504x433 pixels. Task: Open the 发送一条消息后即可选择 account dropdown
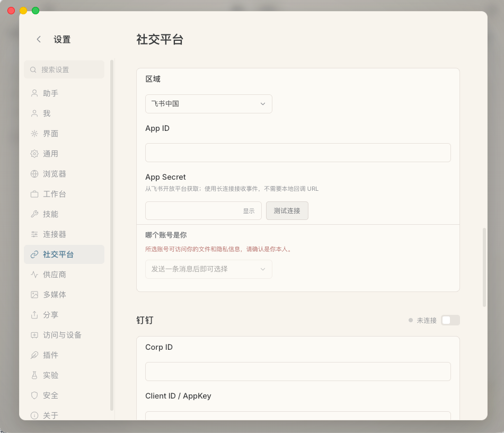(x=209, y=269)
